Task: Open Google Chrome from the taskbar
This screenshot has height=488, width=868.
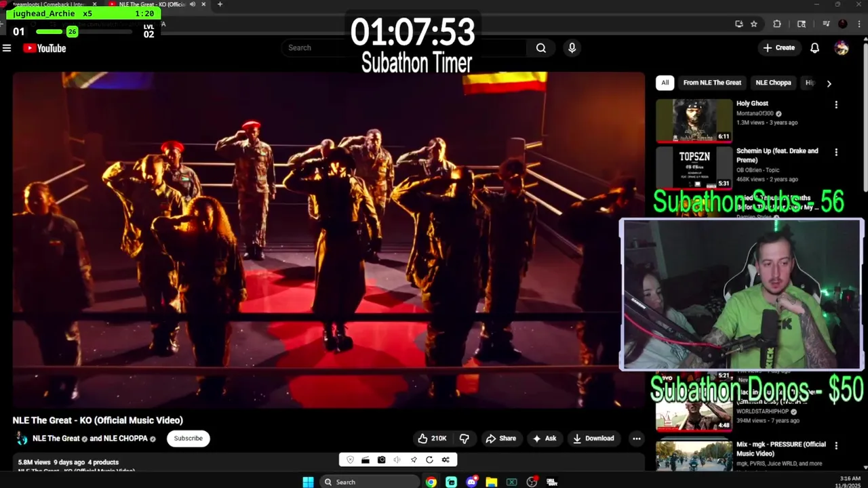Action: 431,482
